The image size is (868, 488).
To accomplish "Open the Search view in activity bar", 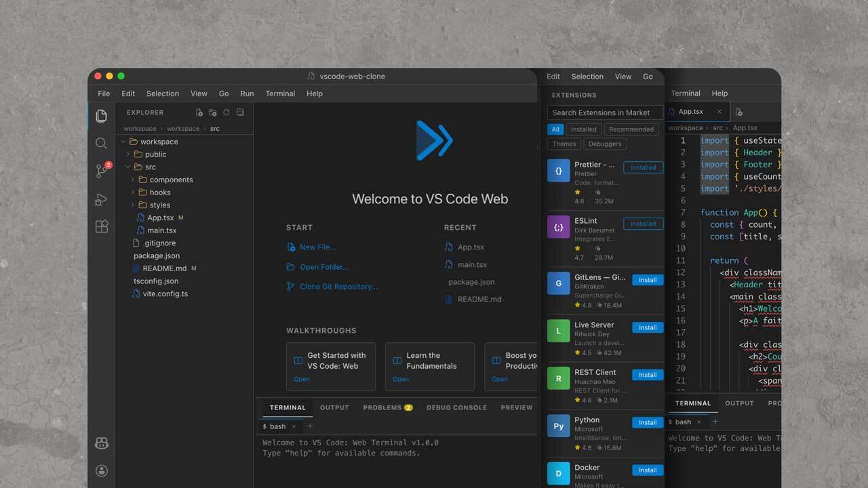I will [101, 143].
